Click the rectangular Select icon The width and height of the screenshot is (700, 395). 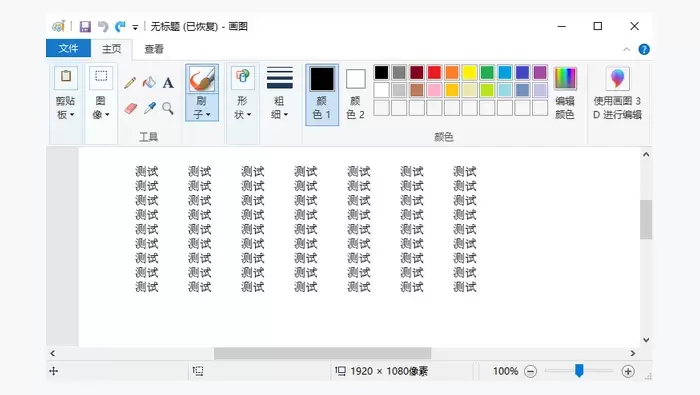101,77
